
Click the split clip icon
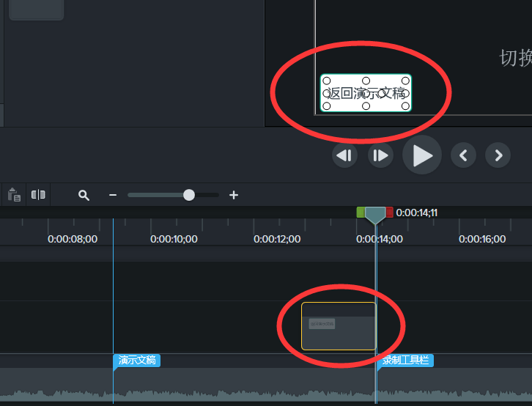pyautogui.click(x=38, y=195)
